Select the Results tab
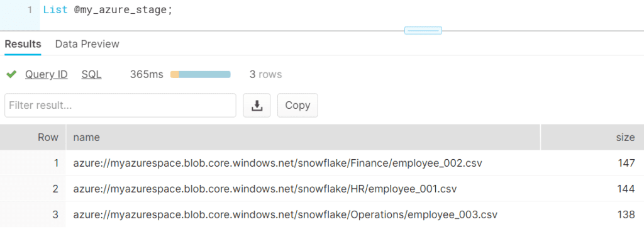 coord(23,44)
